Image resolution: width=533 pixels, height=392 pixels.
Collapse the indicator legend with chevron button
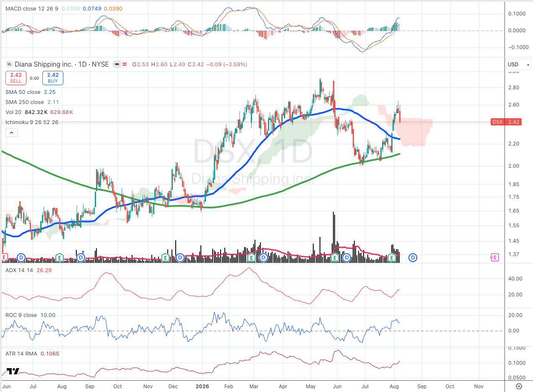(11, 133)
